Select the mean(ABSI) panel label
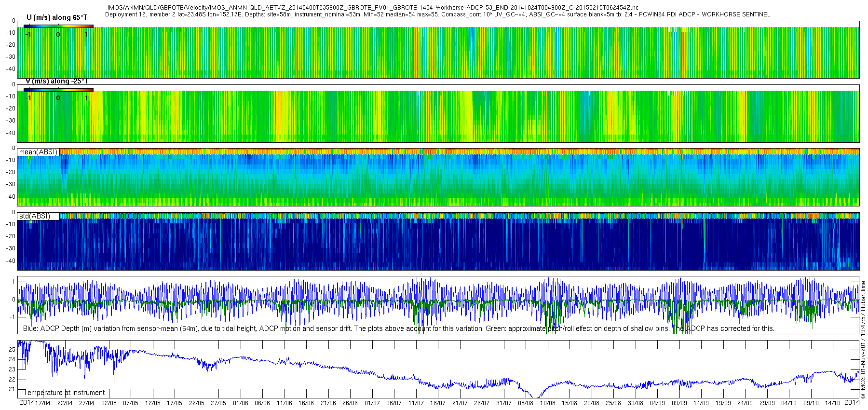The width and height of the screenshot is (868, 410). (38, 152)
